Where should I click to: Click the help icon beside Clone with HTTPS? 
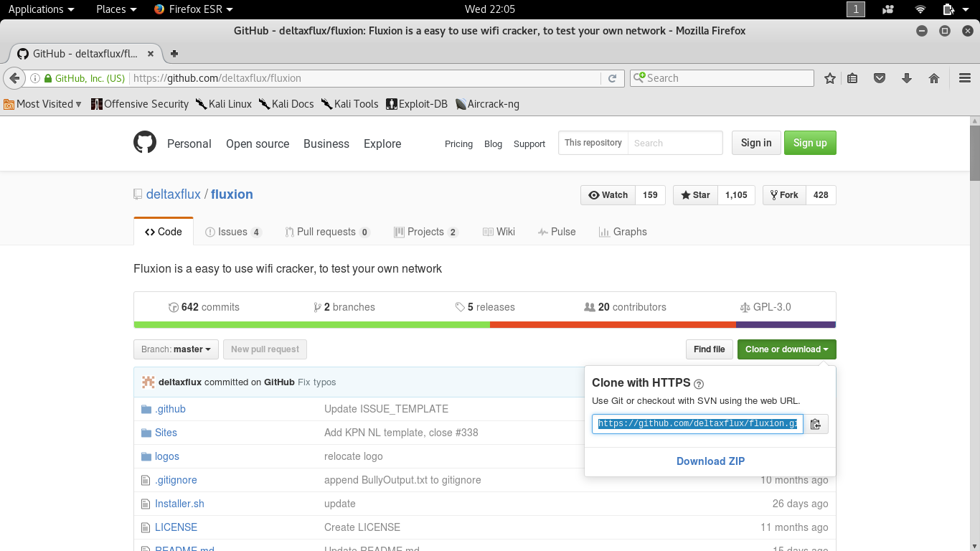point(699,384)
